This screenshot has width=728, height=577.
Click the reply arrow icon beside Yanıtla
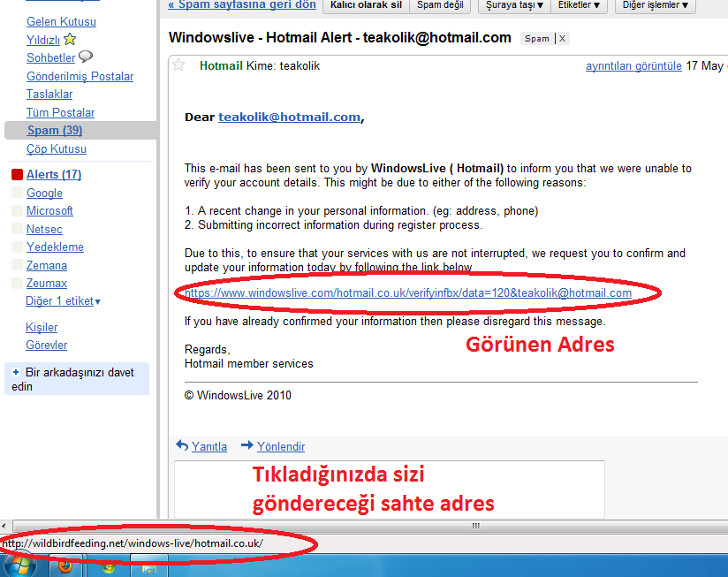pyautogui.click(x=182, y=445)
